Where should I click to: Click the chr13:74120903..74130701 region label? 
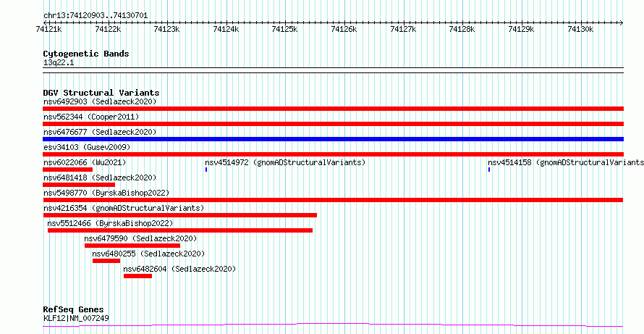[x=96, y=16]
